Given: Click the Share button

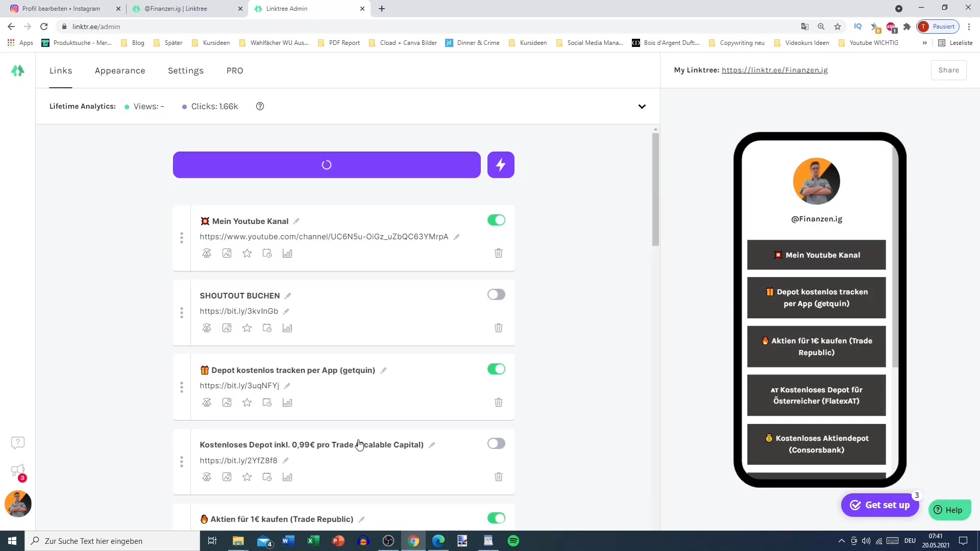Looking at the screenshot, I should click(948, 70).
